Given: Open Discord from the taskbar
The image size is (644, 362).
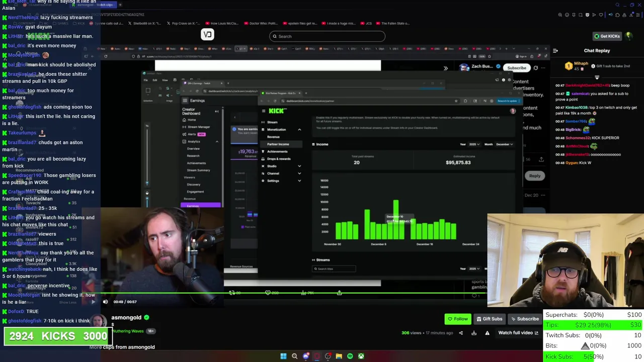Looking at the screenshot, I should click(306, 356).
